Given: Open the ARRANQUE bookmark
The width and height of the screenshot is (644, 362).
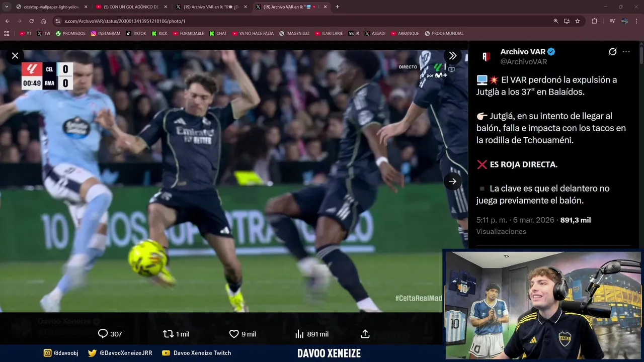Looking at the screenshot, I should point(405,34).
